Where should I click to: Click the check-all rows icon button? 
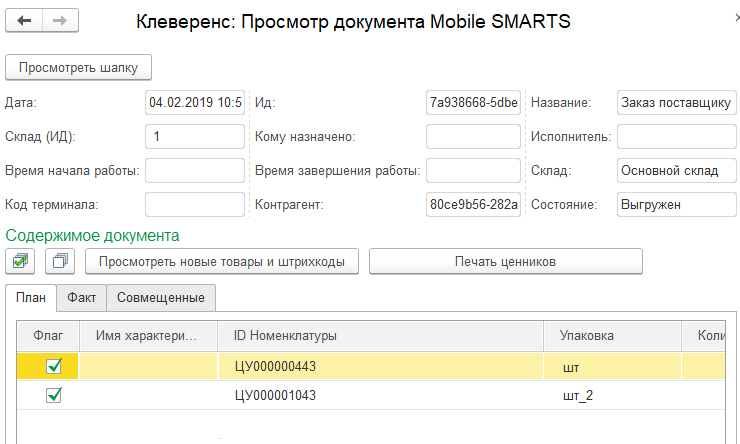[x=20, y=261]
